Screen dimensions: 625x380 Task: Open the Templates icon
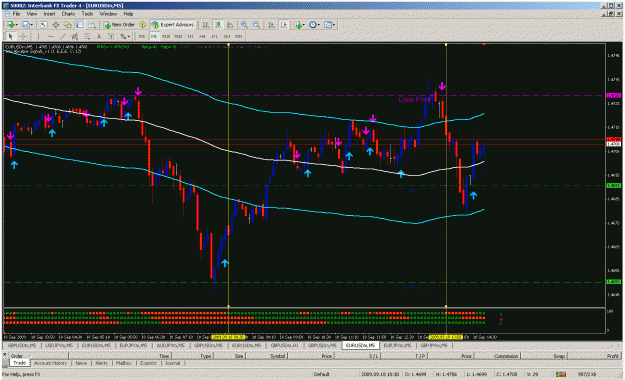pyautogui.click(x=328, y=25)
